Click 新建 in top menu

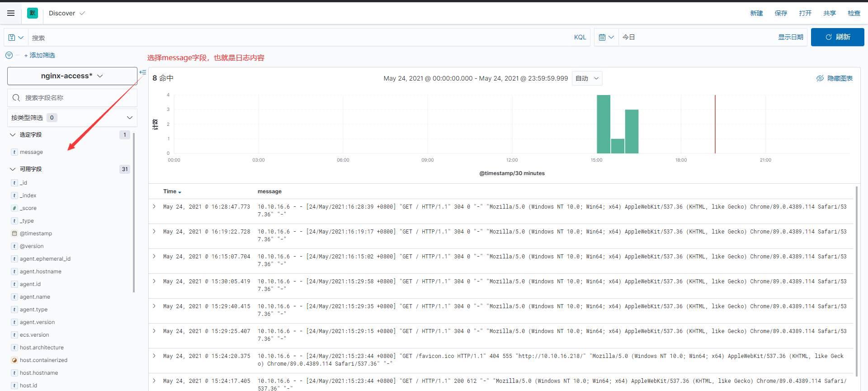click(x=756, y=13)
